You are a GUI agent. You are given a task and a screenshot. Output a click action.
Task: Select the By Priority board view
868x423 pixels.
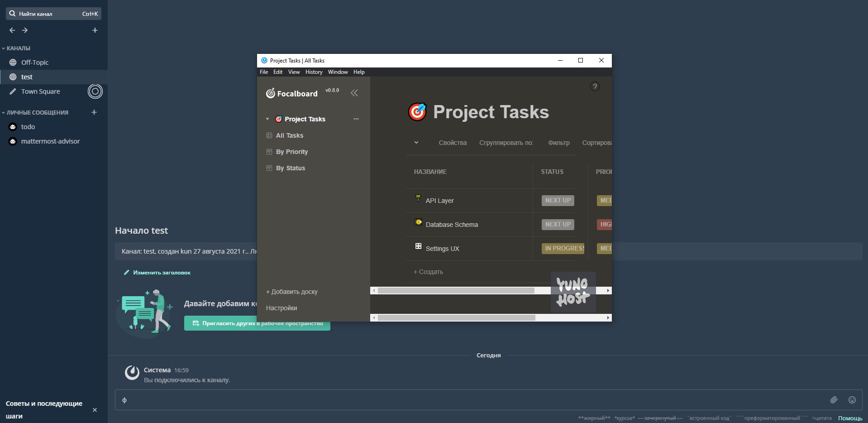click(x=292, y=152)
